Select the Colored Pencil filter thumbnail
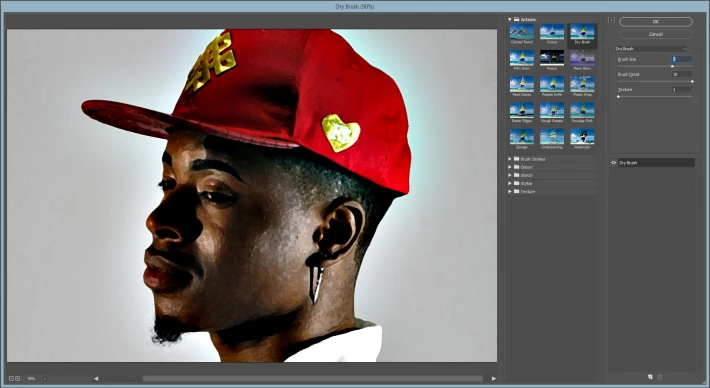Image resolution: width=710 pixels, height=388 pixels. [x=522, y=32]
